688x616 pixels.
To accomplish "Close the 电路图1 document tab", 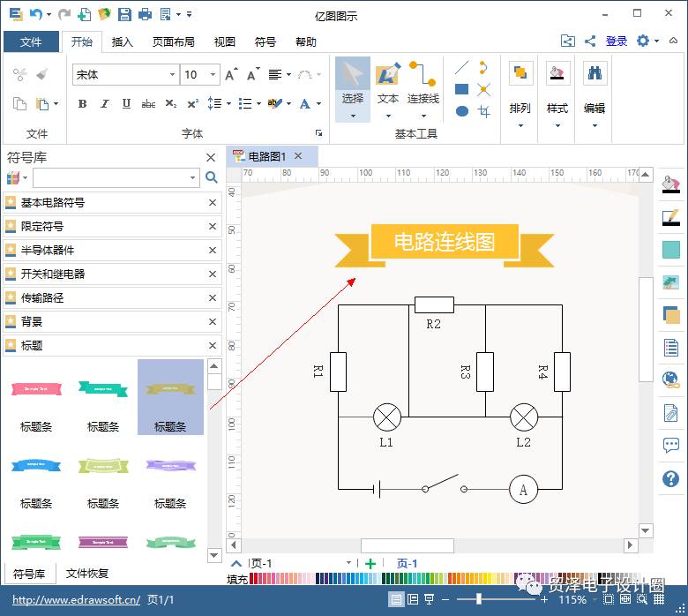I will (298, 156).
